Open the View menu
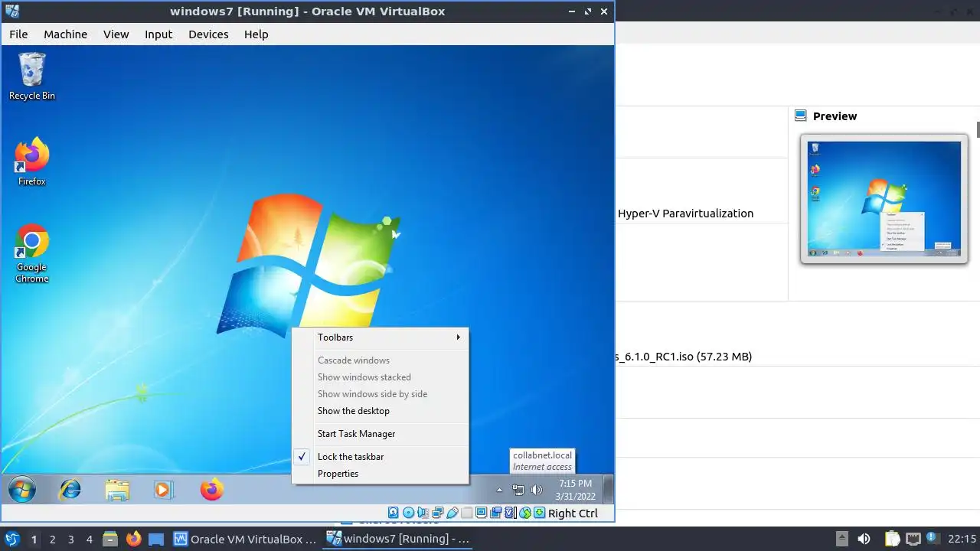980x551 pixels. pyautogui.click(x=116, y=34)
